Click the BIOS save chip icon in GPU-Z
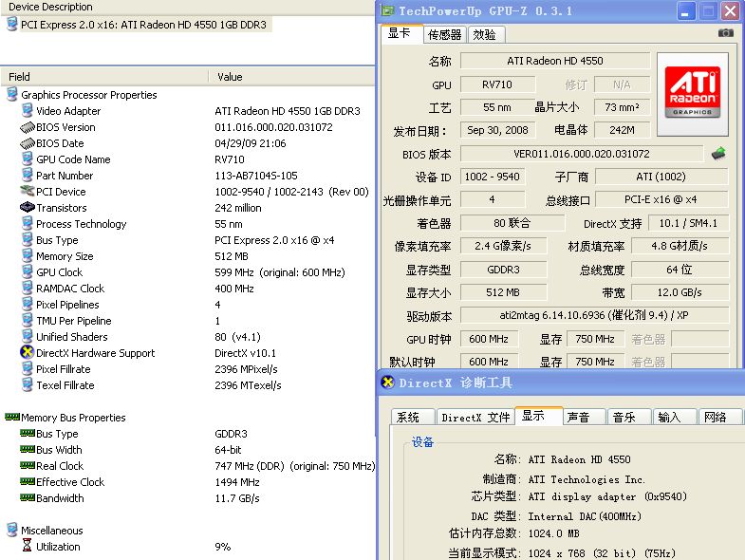 pos(718,153)
